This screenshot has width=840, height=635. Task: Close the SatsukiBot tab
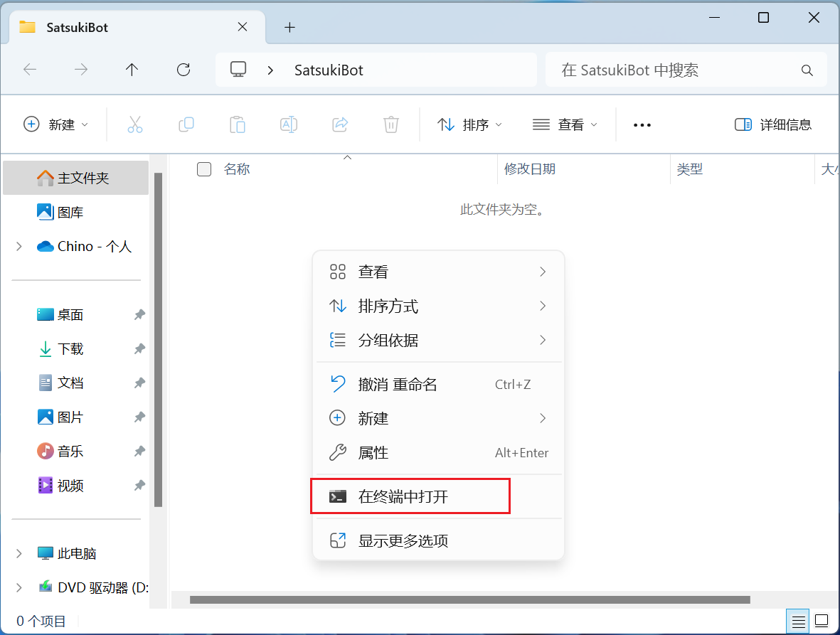(242, 27)
